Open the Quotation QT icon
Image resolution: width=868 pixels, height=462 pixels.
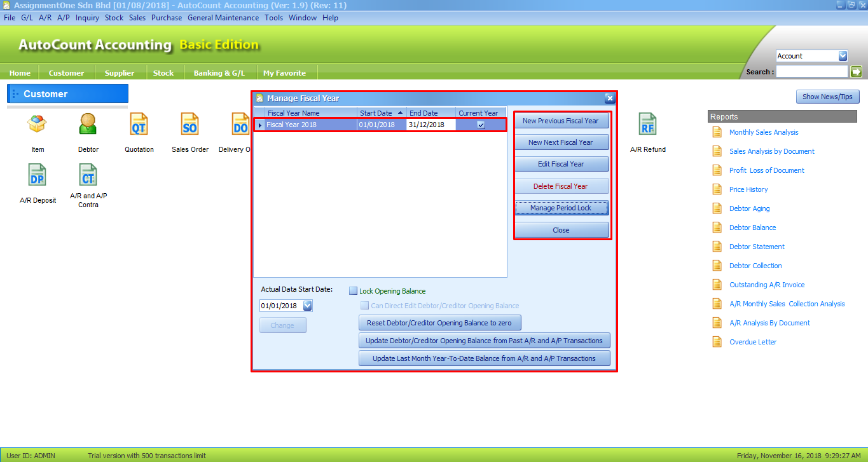tap(139, 124)
